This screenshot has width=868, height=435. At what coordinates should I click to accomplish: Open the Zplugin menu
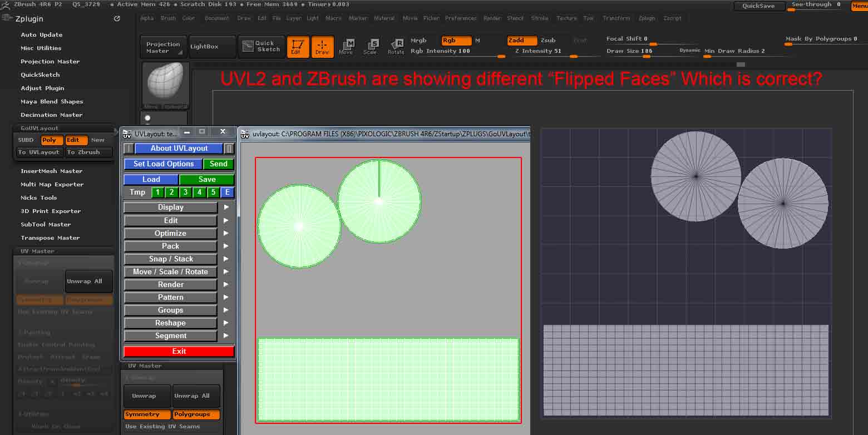[646, 18]
